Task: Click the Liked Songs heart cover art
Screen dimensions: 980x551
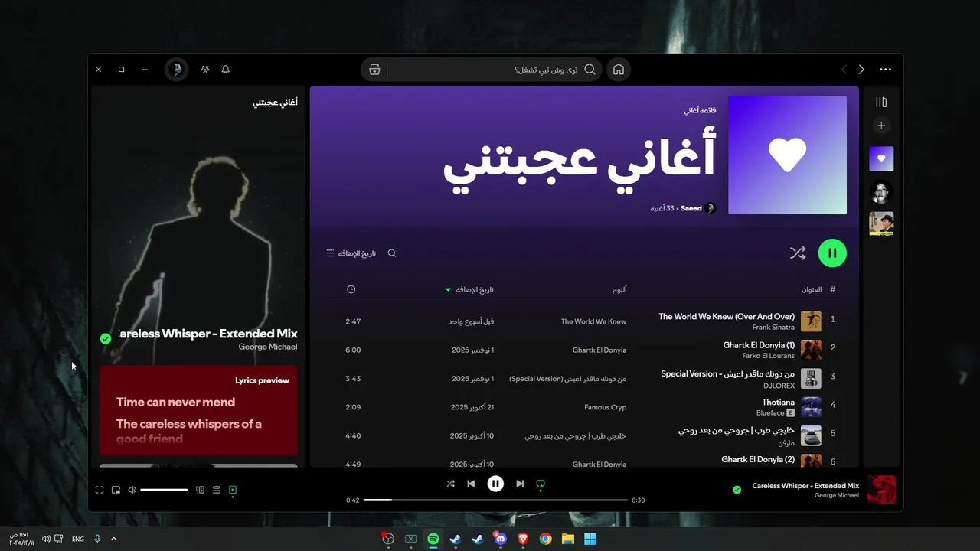Action: point(787,155)
